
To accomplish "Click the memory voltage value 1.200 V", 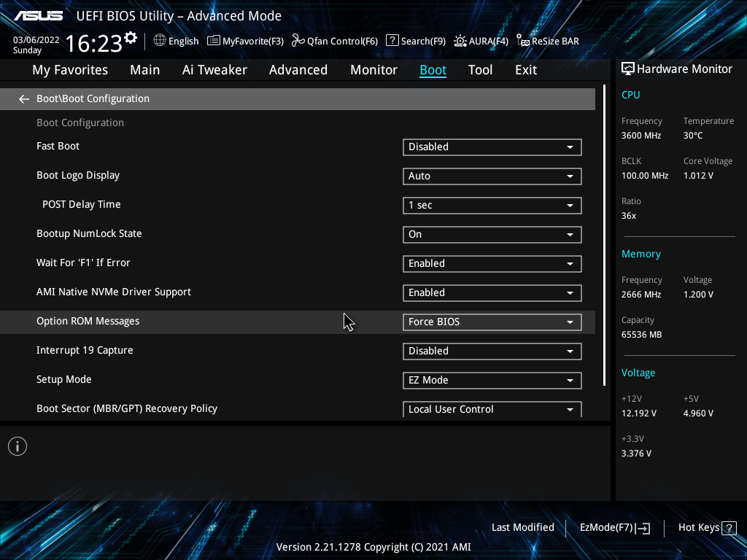I will tap(698, 295).
